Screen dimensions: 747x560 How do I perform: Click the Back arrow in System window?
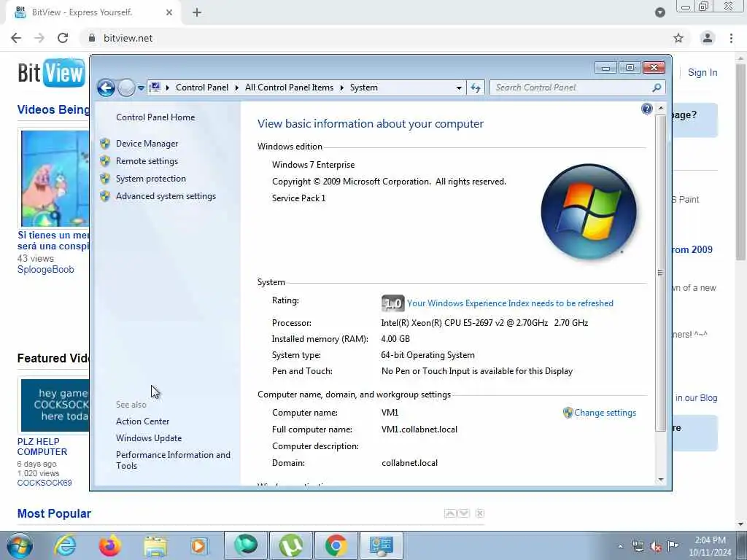point(106,87)
